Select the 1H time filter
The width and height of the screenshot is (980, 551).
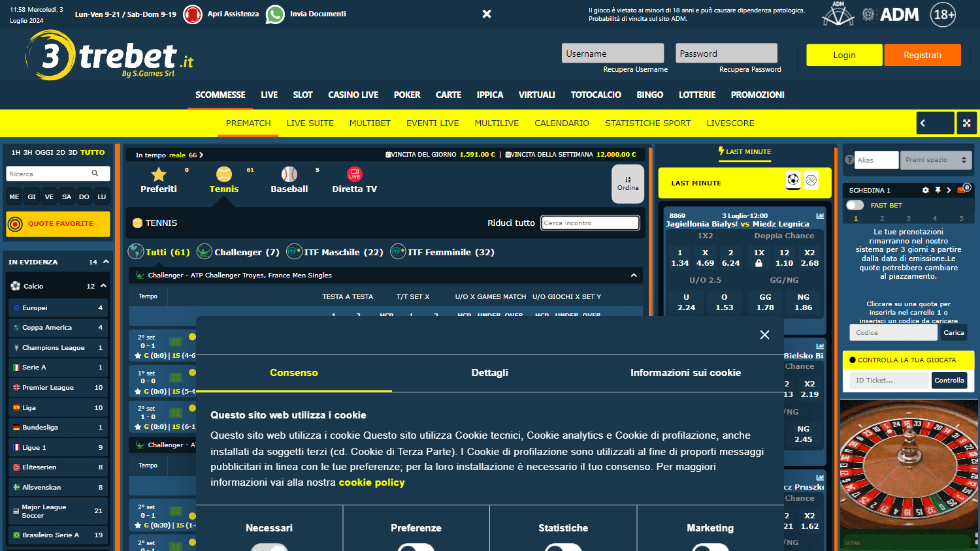pos(16,152)
